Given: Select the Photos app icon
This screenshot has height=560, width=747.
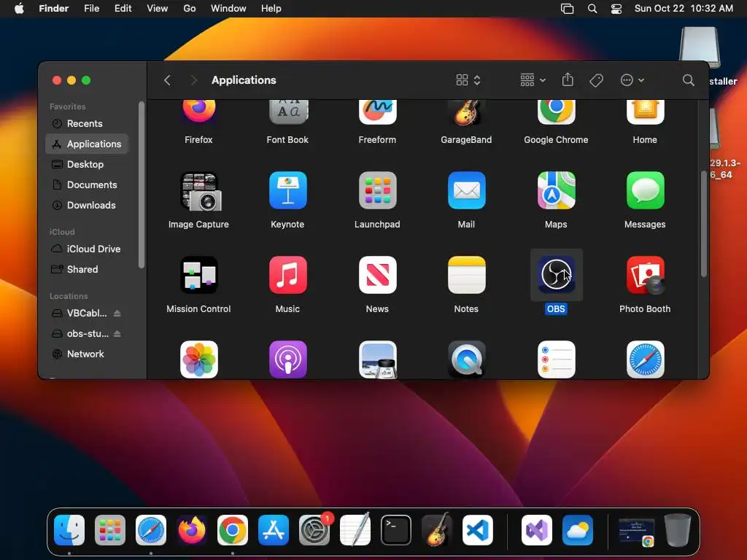Looking at the screenshot, I should [x=198, y=359].
